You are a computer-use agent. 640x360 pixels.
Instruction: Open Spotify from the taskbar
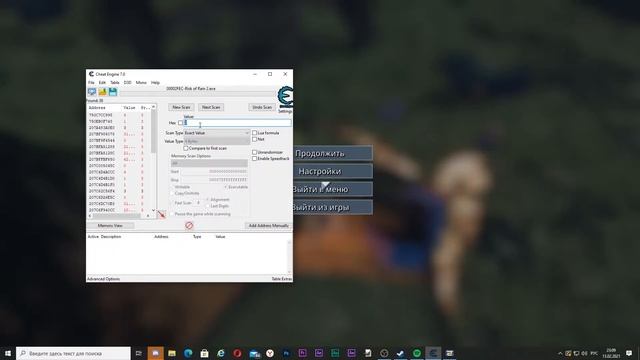coord(417,353)
